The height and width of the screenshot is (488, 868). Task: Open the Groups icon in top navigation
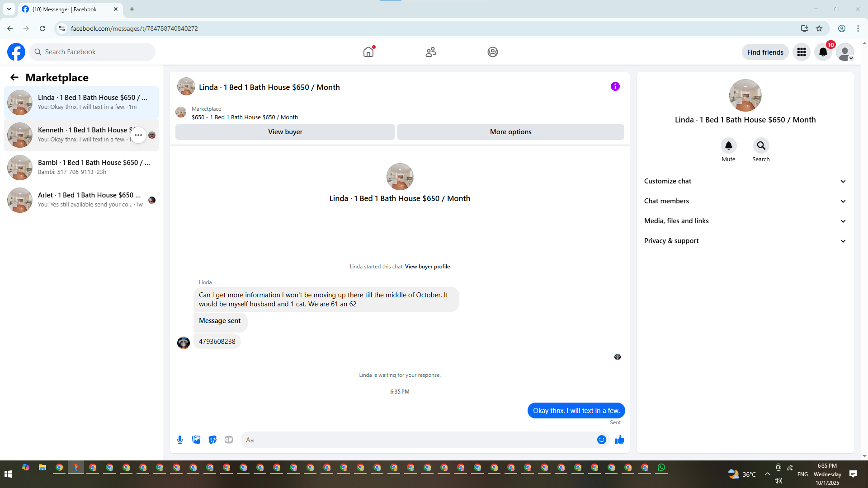tap(493, 52)
